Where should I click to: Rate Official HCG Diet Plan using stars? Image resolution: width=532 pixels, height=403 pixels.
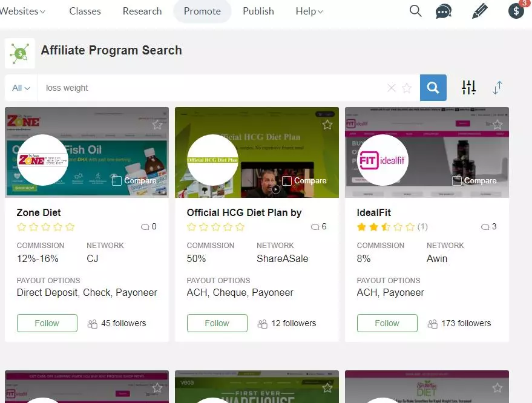pyautogui.click(x=215, y=227)
